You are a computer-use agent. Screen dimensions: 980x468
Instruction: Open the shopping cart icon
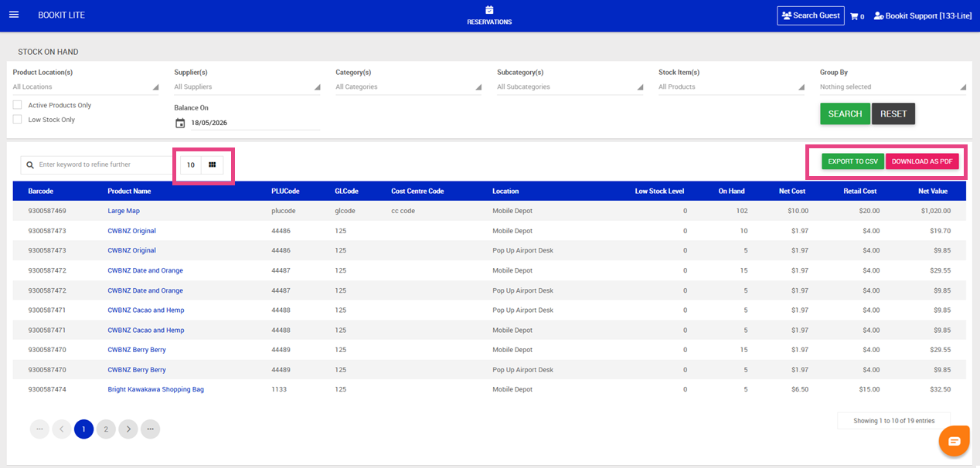tap(854, 15)
